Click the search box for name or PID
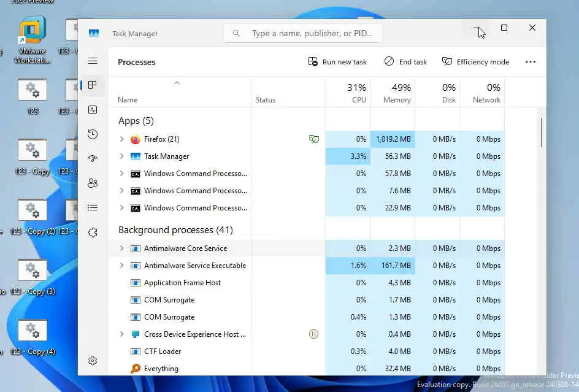The height and width of the screenshot is (392, 579). 303,33
